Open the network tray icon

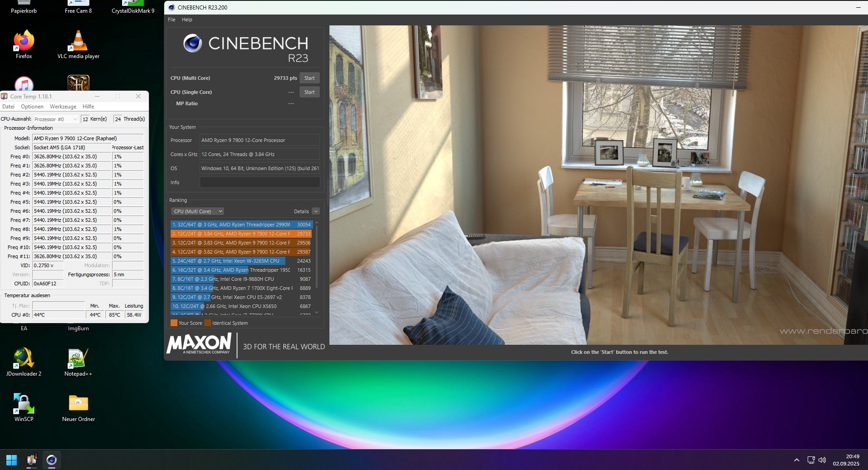811,460
